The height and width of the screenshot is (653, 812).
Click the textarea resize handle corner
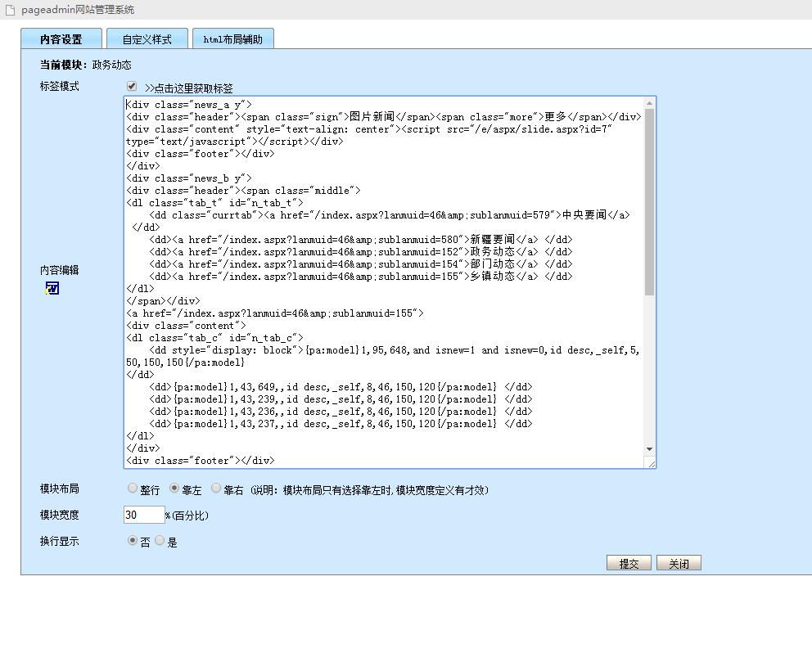[x=651, y=463]
